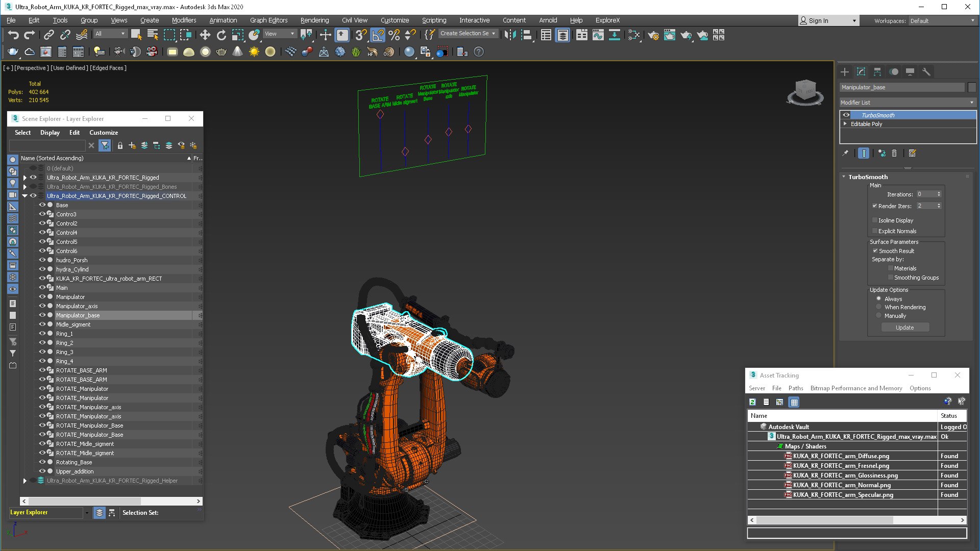Open the Create tab plus icon
Image resolution: width=980 pixels, height=551 pixels.
pos(845,72)
